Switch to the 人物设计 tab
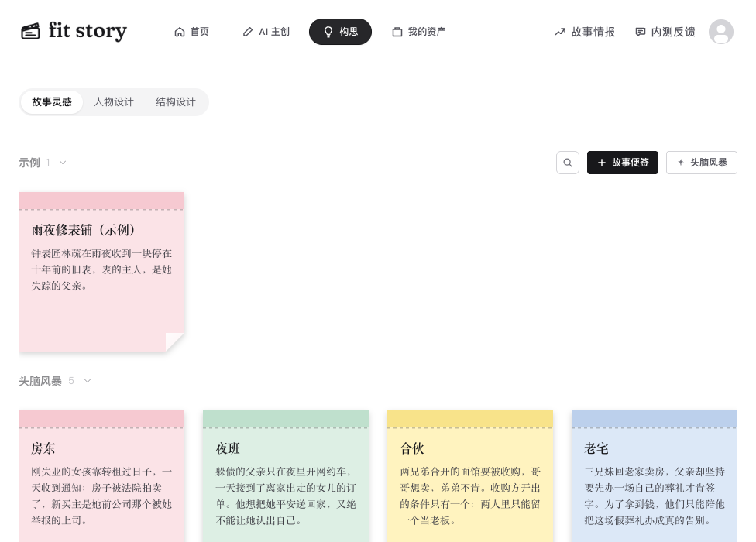The image size is (756, 542). click(x=114, y=102)
